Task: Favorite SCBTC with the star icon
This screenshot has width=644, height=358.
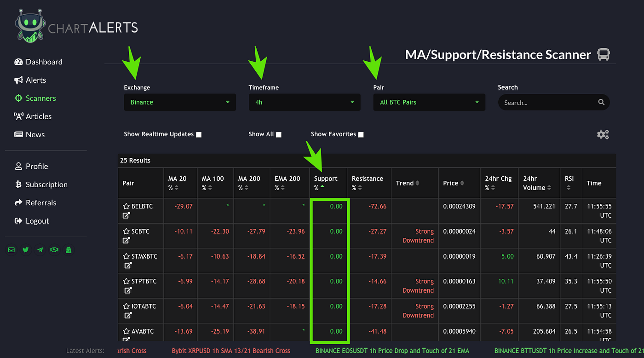Action: [x=126, y=231]
